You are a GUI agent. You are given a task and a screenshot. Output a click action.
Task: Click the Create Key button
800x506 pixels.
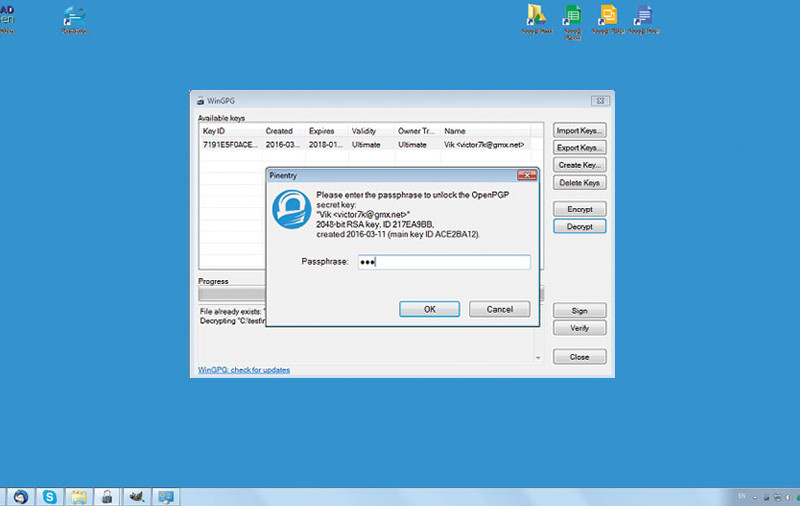point(580,165)
